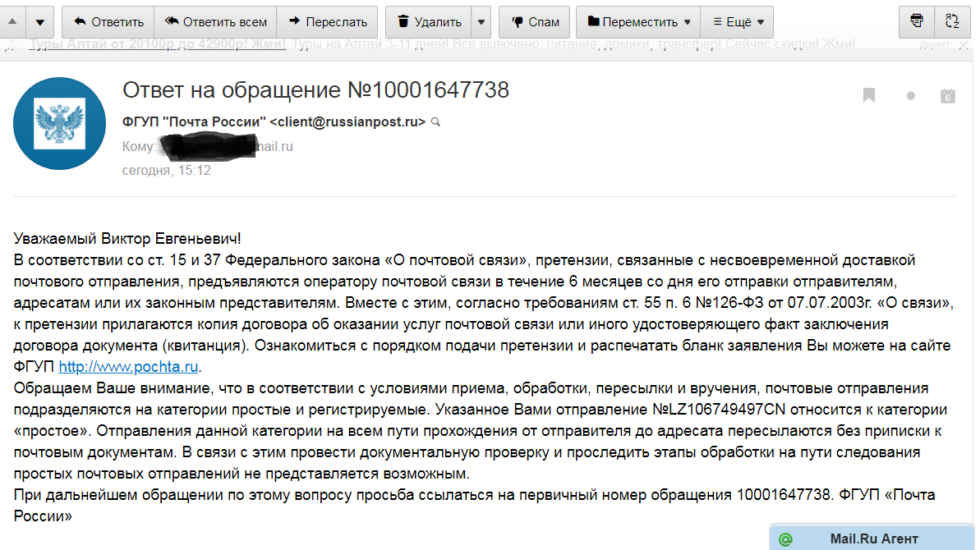The height and width of the screenshot is (550, 980).
Task: Toggle unread status dot
Action: (911, 96)
